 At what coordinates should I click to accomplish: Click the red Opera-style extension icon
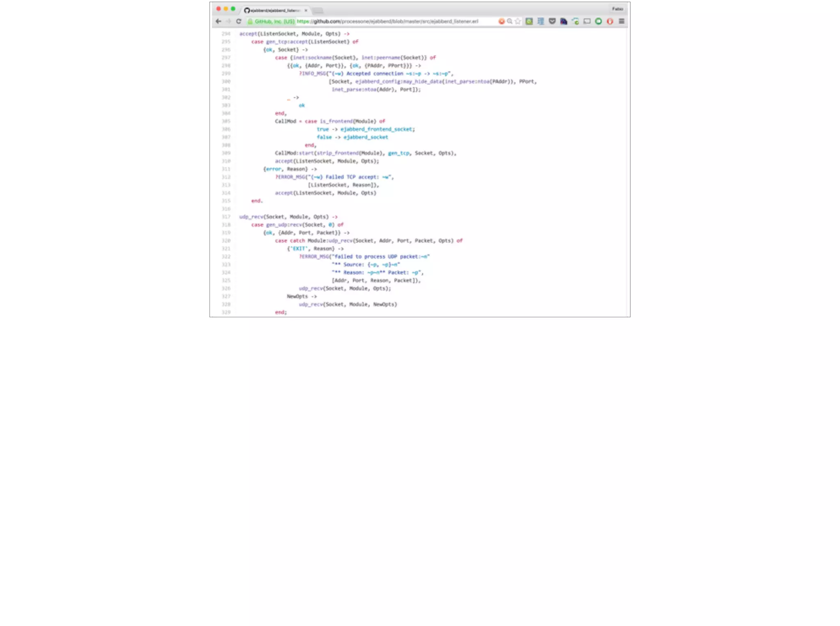[x=610, y=21]
